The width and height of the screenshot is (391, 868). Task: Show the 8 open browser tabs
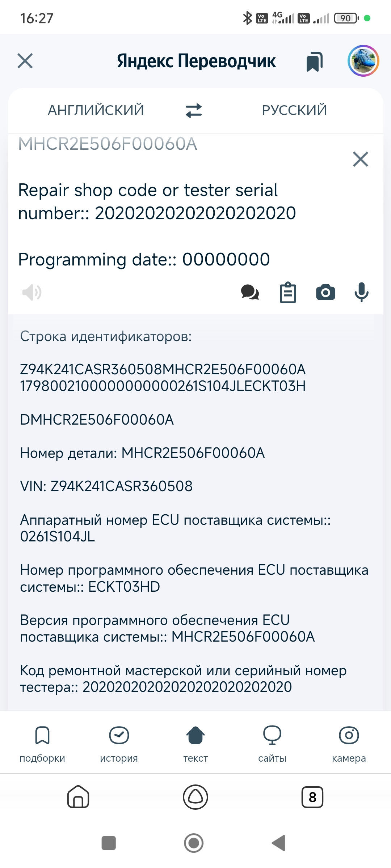pyautogui.click(x=312, y=797)
